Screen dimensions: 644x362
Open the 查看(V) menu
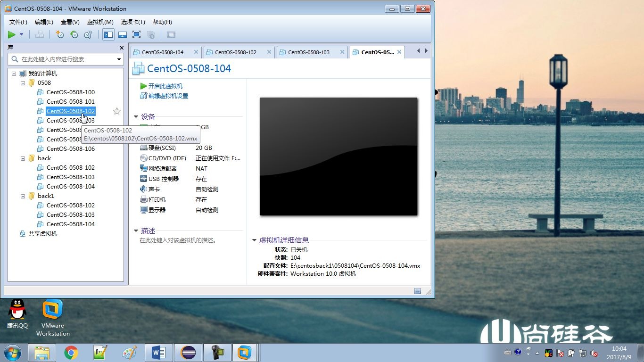70,22
